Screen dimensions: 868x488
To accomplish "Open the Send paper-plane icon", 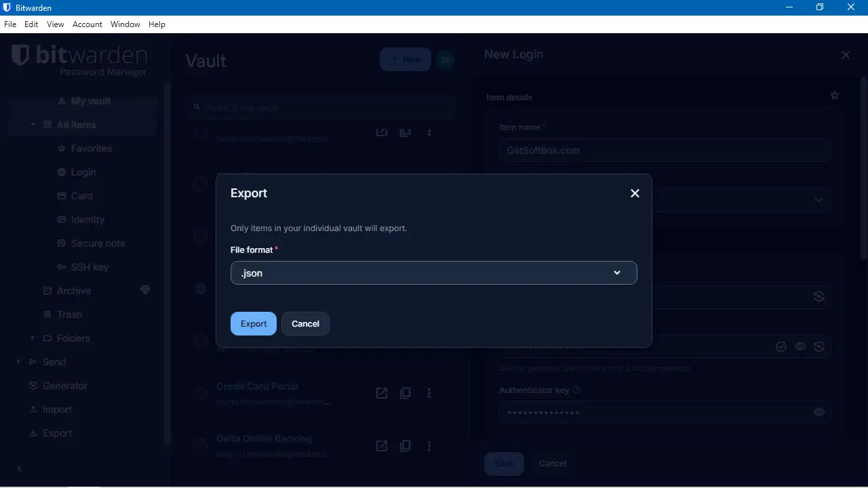I will click(x=33, y=362).
